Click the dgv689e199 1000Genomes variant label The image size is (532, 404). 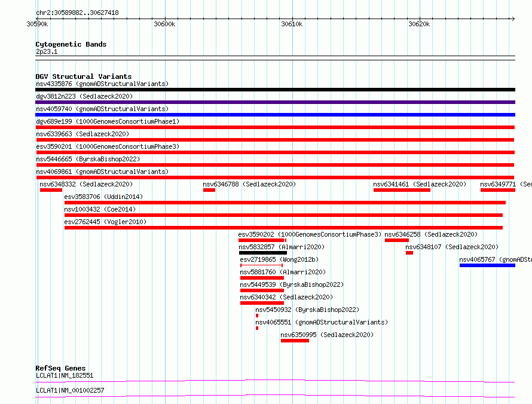(108, 121)
